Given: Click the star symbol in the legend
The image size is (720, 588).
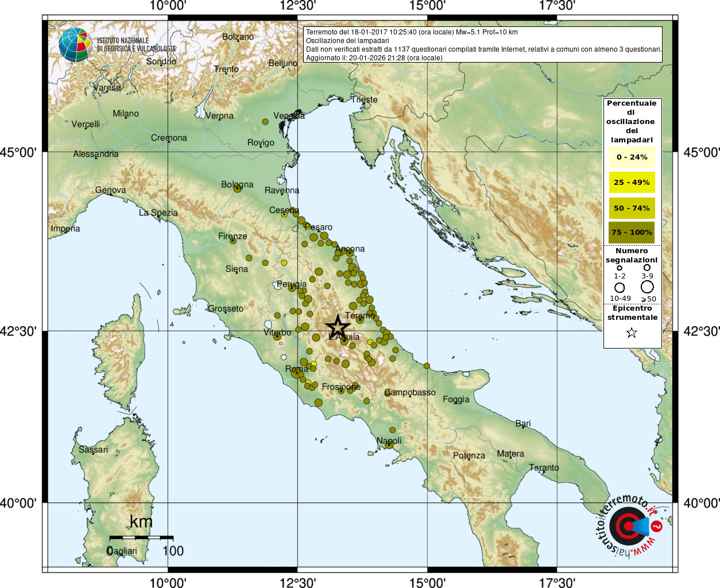Looking at the screenshot, I should (x=632, y=333).
